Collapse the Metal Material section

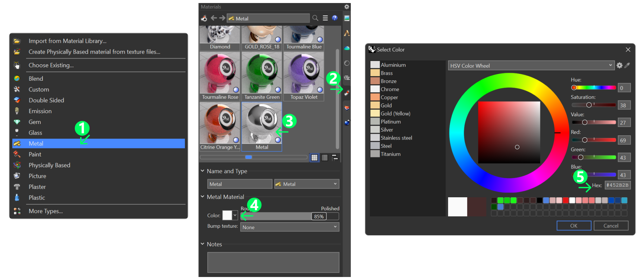coord(203,197)
